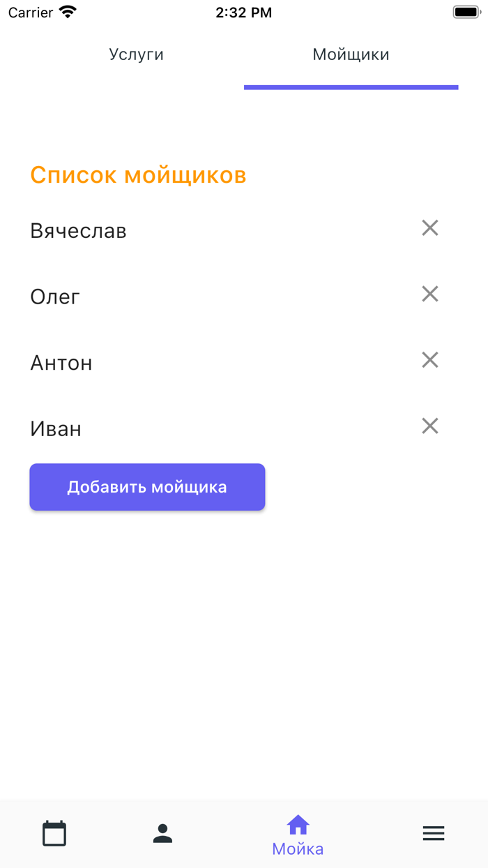
Task: Delete Олег with the X icon
Action: pyautogui.click(x=429, y=294)
